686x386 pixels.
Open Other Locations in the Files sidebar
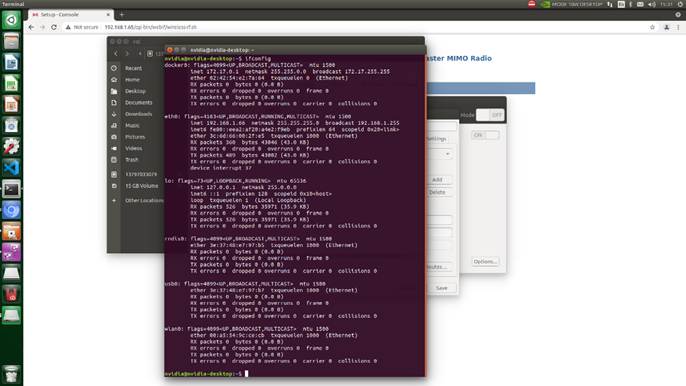click(144, 200)
